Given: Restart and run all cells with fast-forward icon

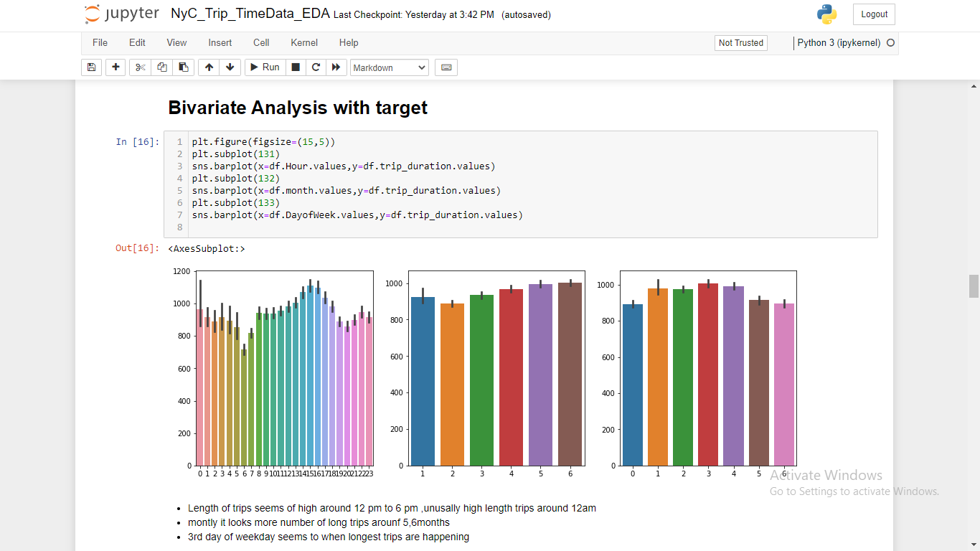Looking at the screenshot, I should point(336,67).
